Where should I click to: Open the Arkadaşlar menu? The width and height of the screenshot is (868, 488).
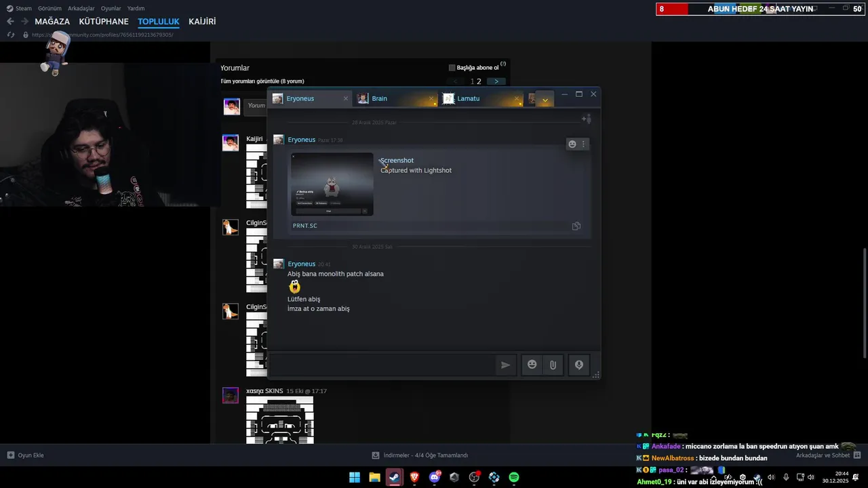(x=81, y=8)
